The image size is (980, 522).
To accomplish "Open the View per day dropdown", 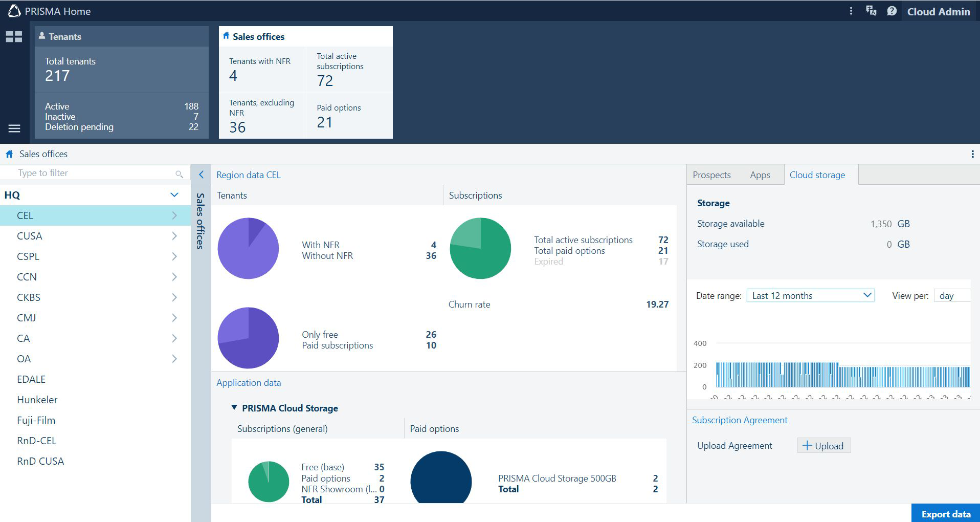I will [x=951, y=296].
